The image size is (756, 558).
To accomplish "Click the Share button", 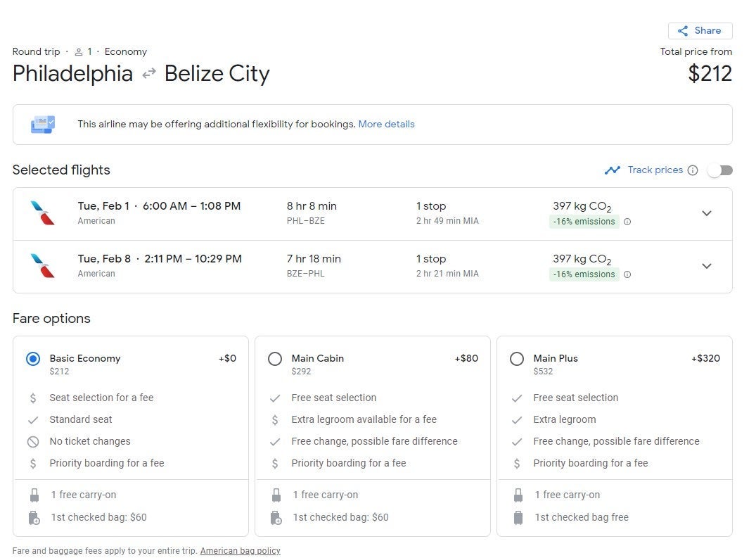I will click(700, 31).
